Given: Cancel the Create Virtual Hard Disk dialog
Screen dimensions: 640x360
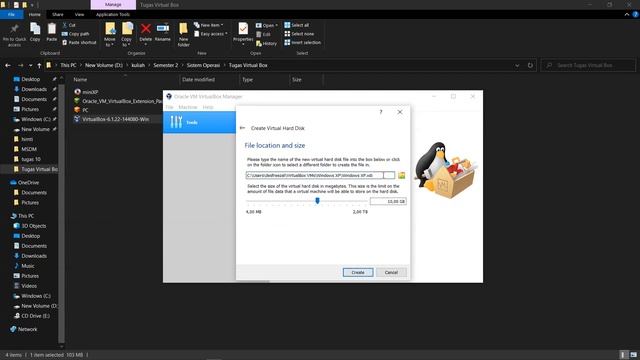Looking at the screenshot, I should click(391, 272).
